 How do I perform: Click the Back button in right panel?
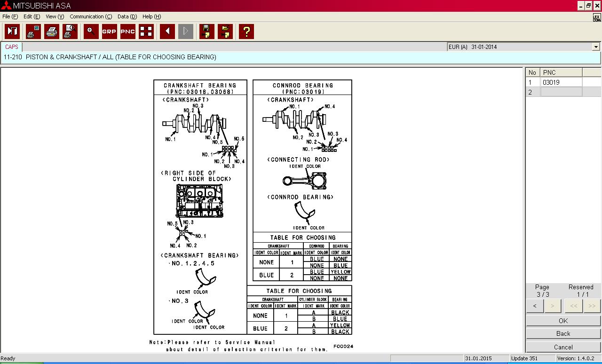tap(563, 333)
